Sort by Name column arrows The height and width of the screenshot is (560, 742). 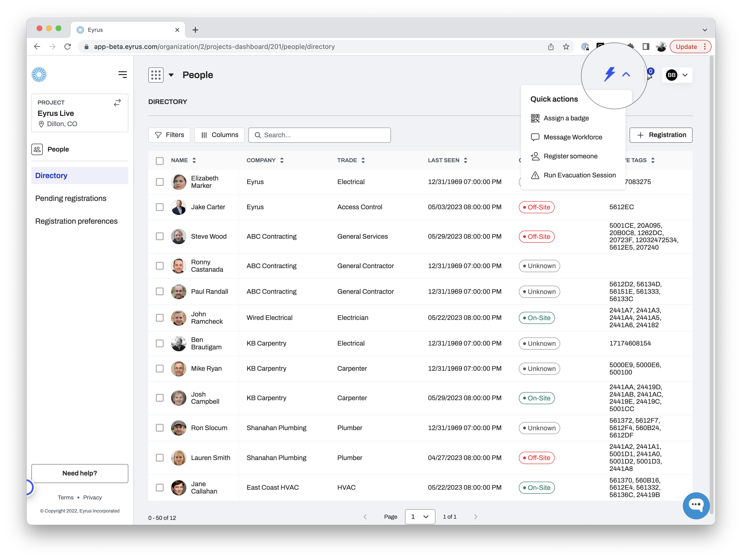coord(194,160)
